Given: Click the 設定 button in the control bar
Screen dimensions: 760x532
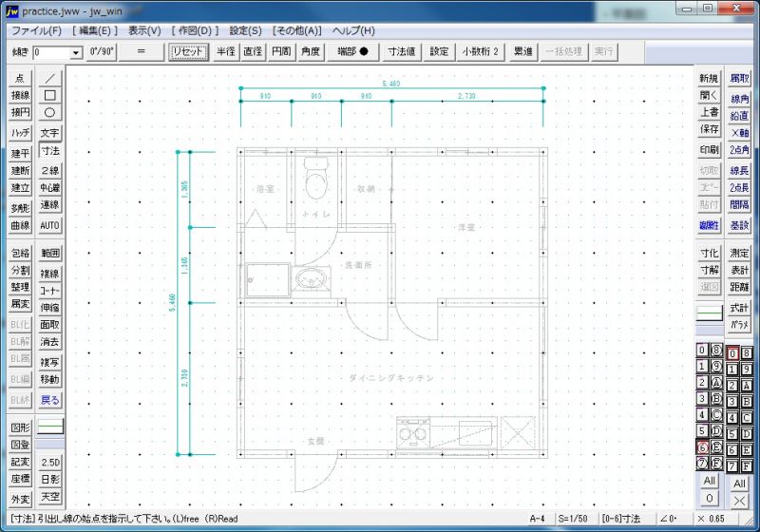Looking at the screenshot, I should (x=439, y=51).
